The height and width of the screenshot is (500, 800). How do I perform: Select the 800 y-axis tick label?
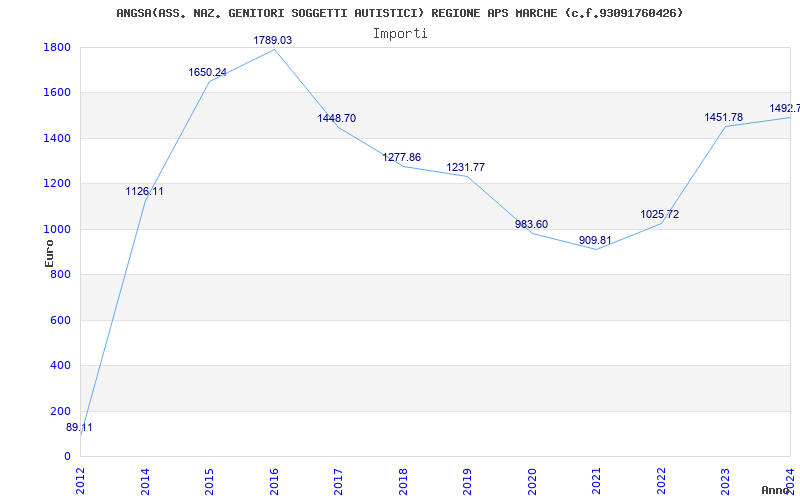60,274
